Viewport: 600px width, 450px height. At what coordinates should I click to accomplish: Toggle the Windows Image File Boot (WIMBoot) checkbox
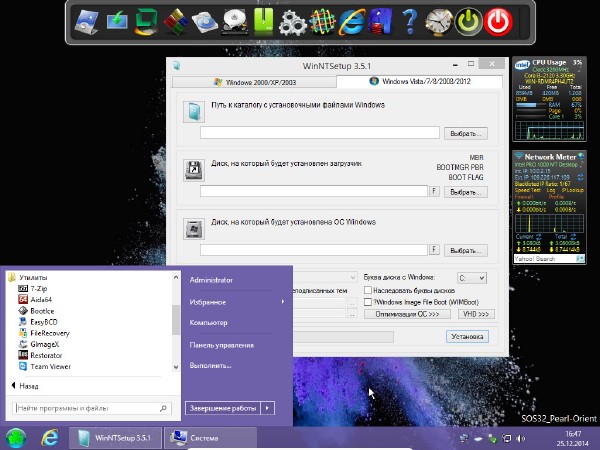coord(369,301)
